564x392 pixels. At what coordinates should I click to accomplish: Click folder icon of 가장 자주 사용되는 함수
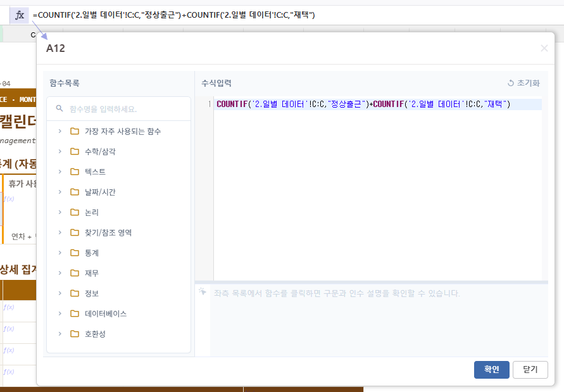75,131
